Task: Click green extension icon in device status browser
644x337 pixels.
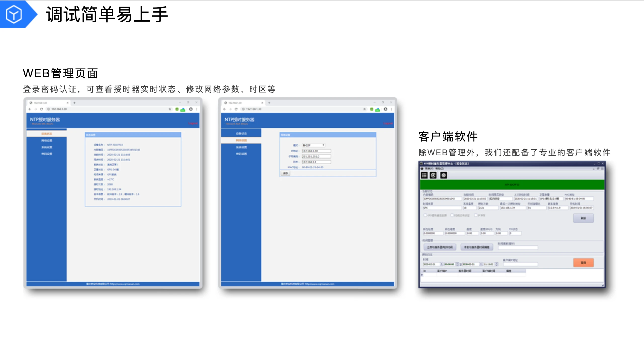Action: click(177, 109)
